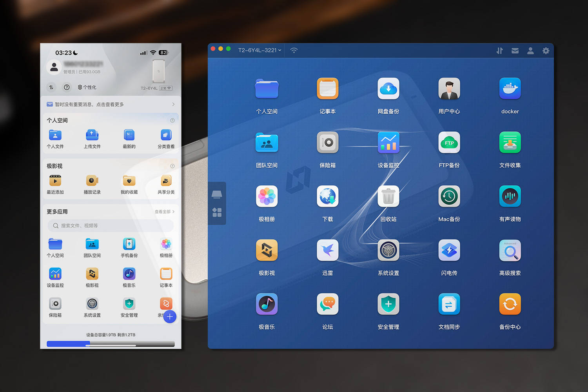Tap the blue plus floating button

(170, 317)
